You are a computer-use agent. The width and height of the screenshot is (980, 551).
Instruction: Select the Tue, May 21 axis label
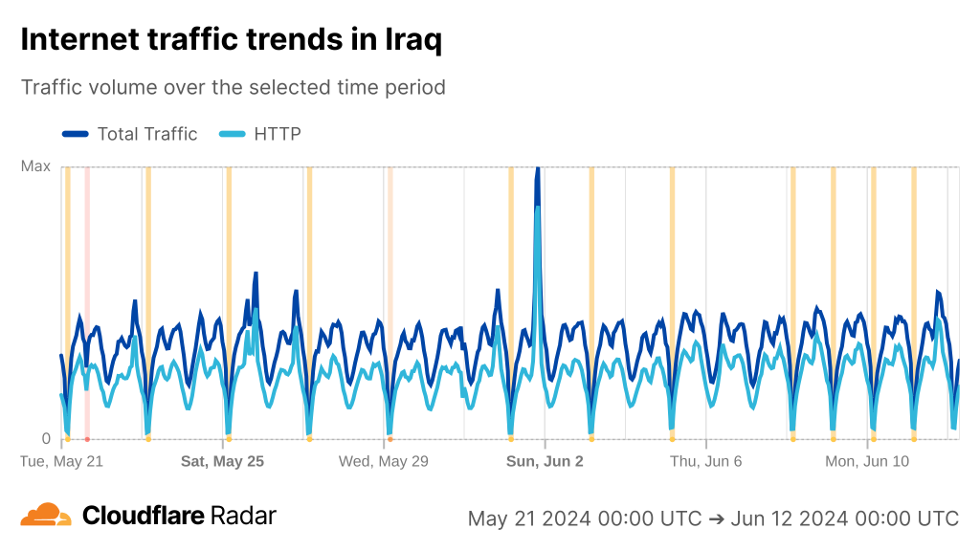click(x=61, y=461)
